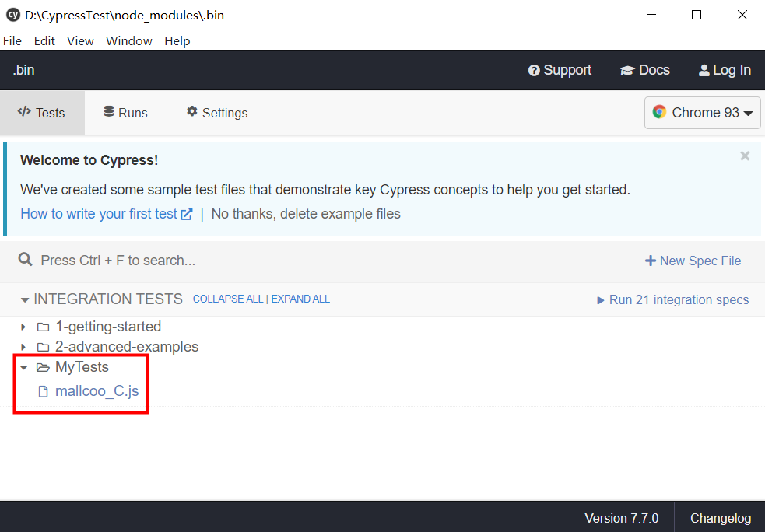Viewport: 765px width, 532px height.
Task: Focus the spec search field
Action: (312, 261)
